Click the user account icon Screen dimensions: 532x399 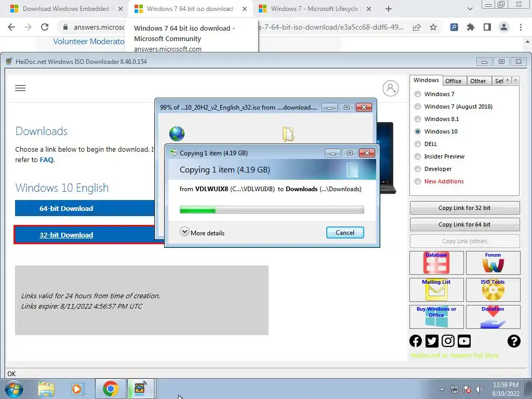(391, 88)
